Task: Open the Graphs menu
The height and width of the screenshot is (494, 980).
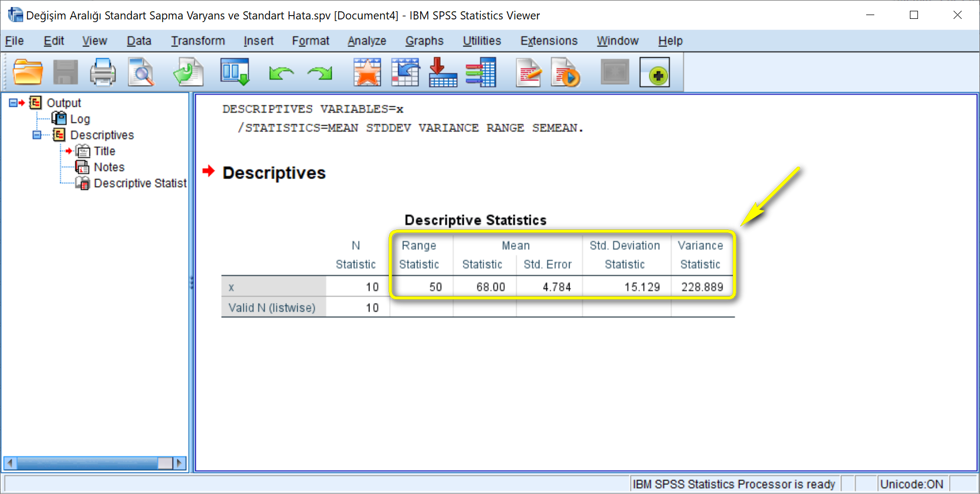Action: [424, 40]
